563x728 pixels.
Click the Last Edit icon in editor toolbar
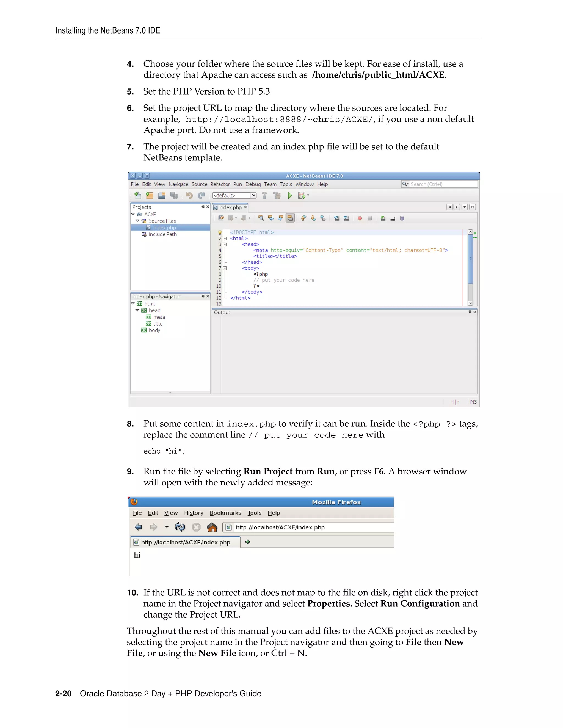221,218
